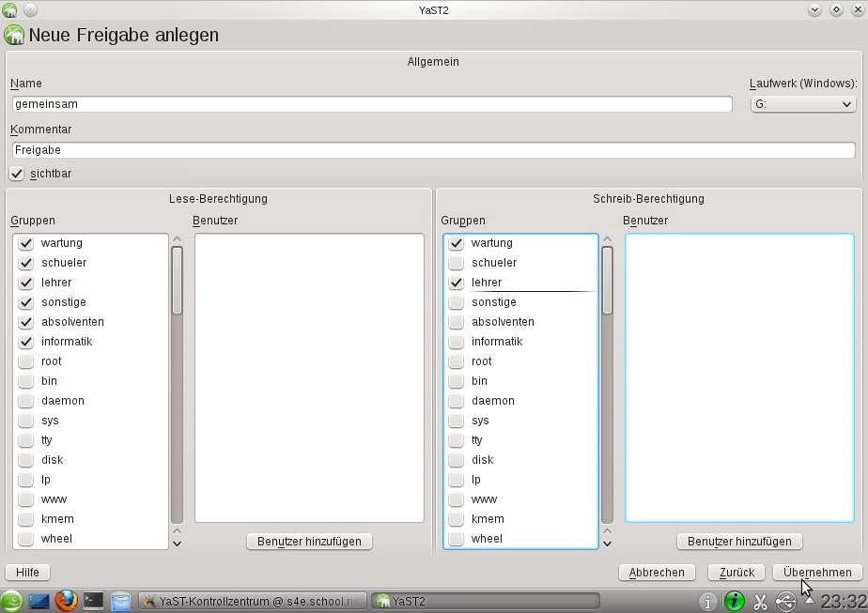The width and height of the screenshot is (868, 613).
Task: Open the Laufwerk (Windows) drive dropdown
Action: pos(802,104)
